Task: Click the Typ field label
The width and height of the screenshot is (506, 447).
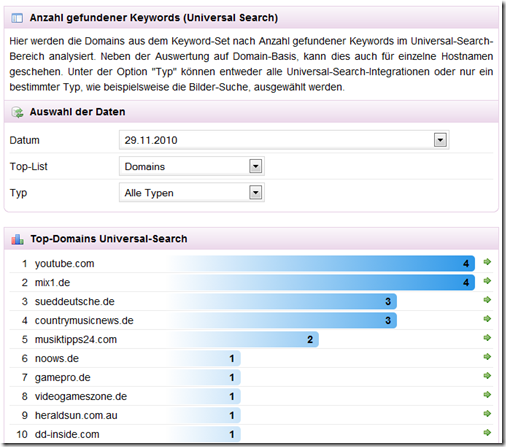Action: point(18,193)
